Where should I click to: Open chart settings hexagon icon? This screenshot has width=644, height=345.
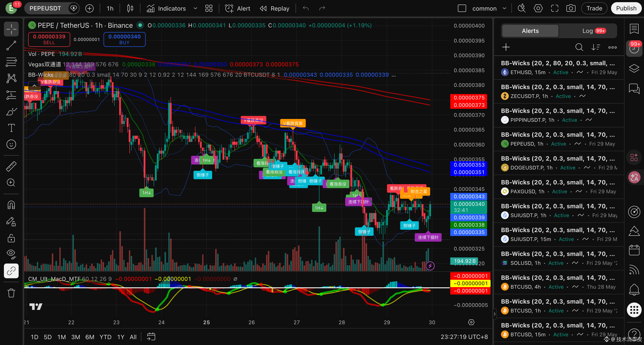click(x=538, y=8)
